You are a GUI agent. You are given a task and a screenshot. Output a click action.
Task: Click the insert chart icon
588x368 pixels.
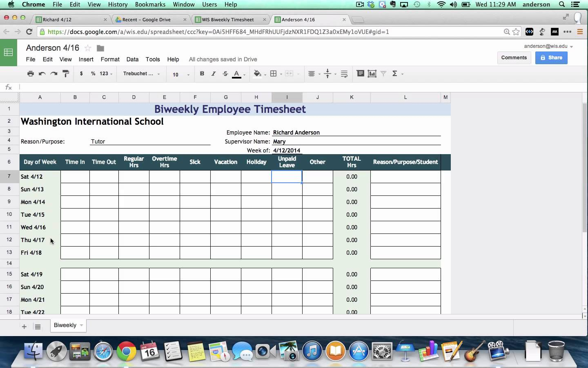tap(372, 74)
